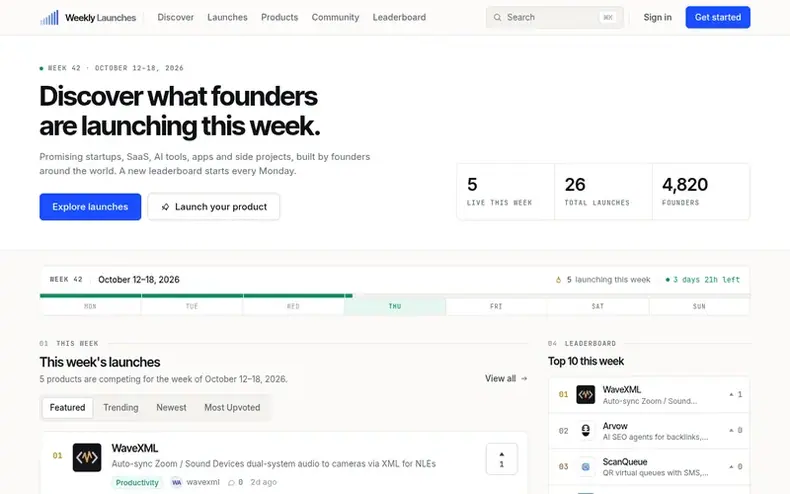Screen dimensions: 790x494
Task: Click the 5 Live This Week stat
Action: [505, 192]
